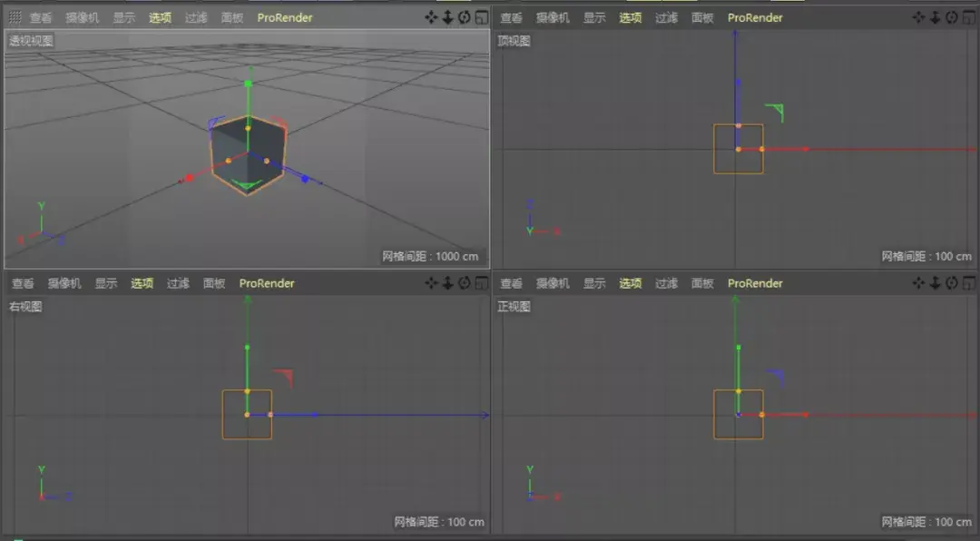The image size is (980, 541).
Task: Open the 摄像机 menu in the perspective view
Action: (83, 17)
